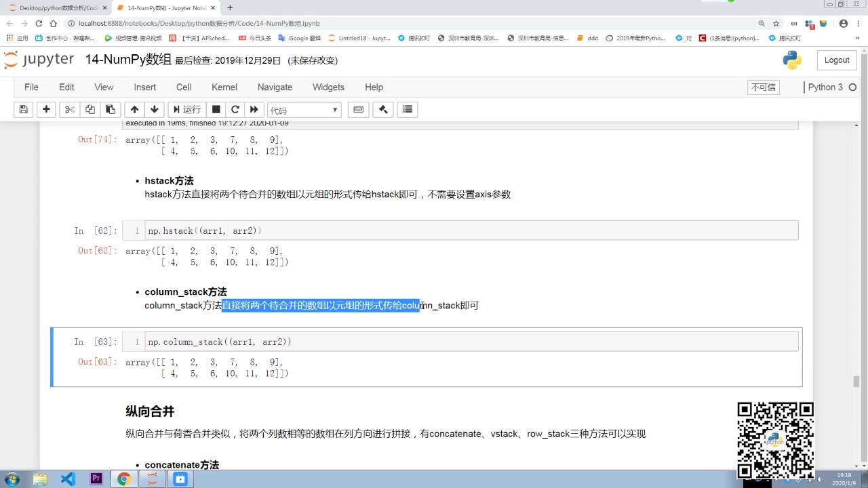Interrupt the kernel with the stop icon
This screenshot has height=488, width=868.
pos(216,109)
